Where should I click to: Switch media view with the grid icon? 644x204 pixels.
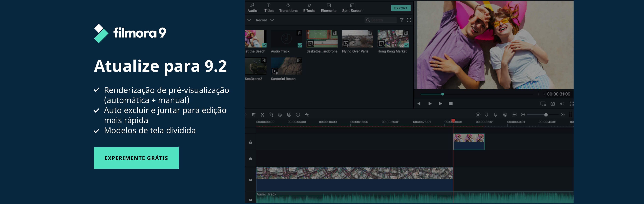pos(409,20)
